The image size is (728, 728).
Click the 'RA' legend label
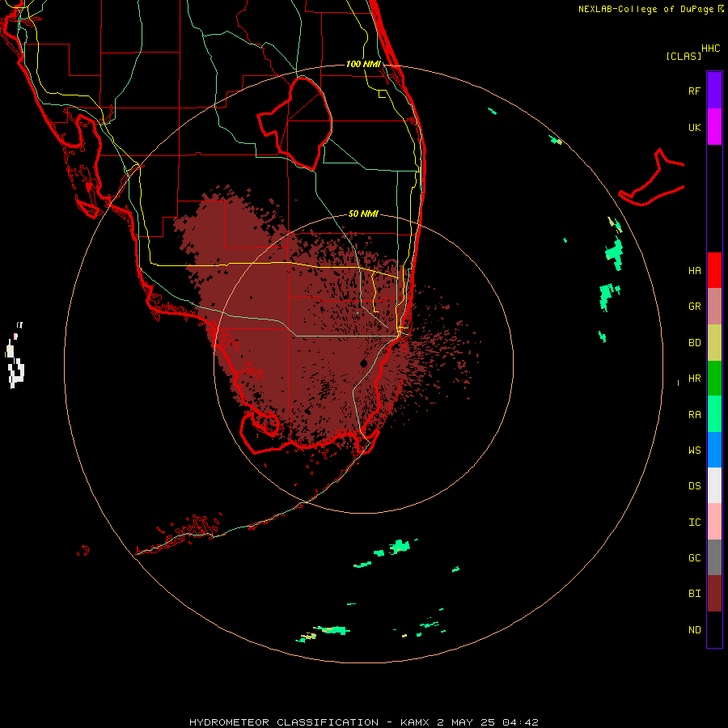tap(695, 415)
